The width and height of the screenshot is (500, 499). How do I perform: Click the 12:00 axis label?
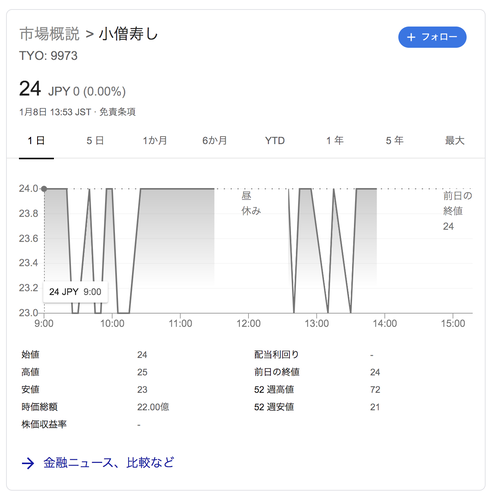tap(248, 323)
